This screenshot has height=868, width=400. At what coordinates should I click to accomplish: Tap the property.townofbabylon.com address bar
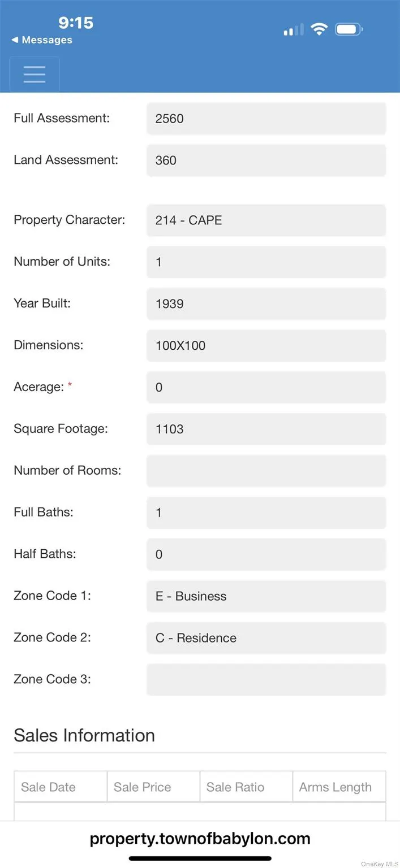(200, 839)
